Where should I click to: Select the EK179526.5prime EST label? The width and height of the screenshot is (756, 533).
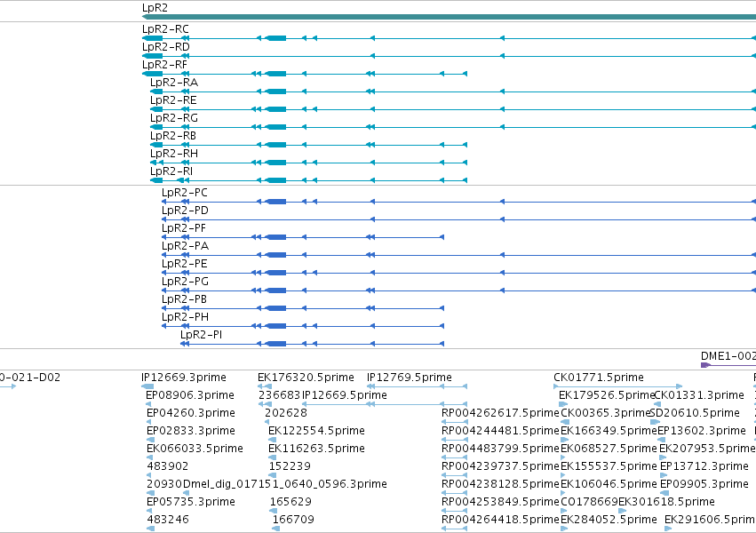[607, 395]
